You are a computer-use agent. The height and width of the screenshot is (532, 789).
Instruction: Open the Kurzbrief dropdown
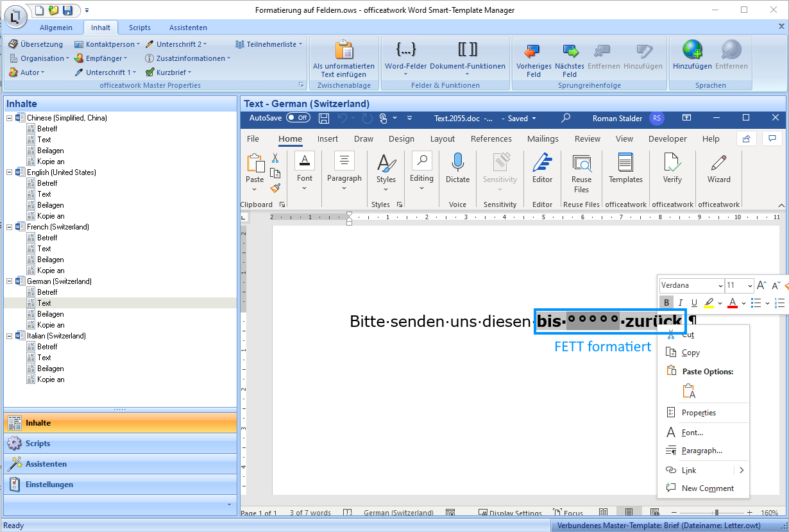click(x=168, y=72)
